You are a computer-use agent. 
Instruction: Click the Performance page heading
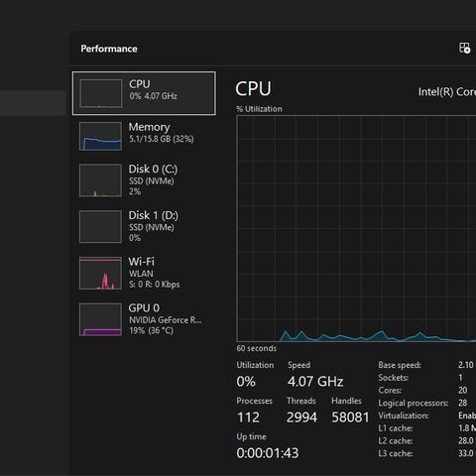click(x=109, y=49)
